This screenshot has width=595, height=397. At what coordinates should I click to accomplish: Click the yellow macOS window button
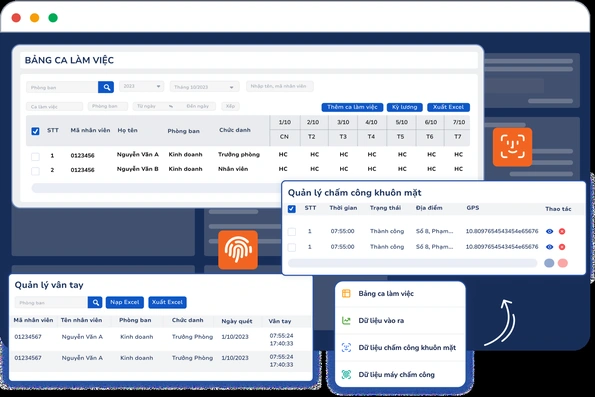click(x=35, y=17)
